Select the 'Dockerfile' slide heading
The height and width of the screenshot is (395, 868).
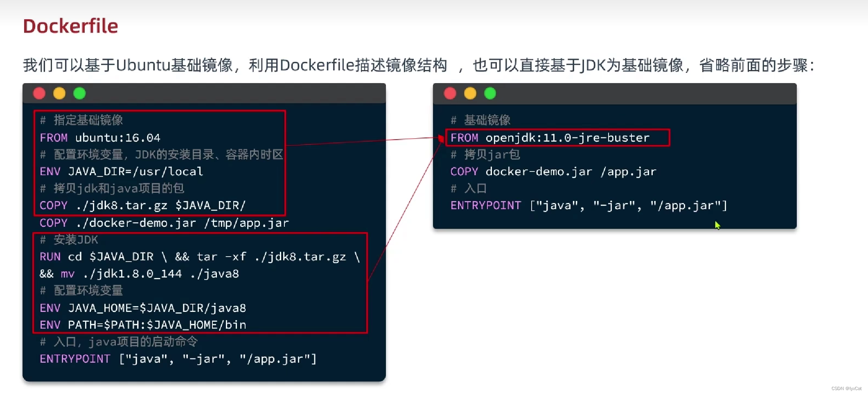70,26
